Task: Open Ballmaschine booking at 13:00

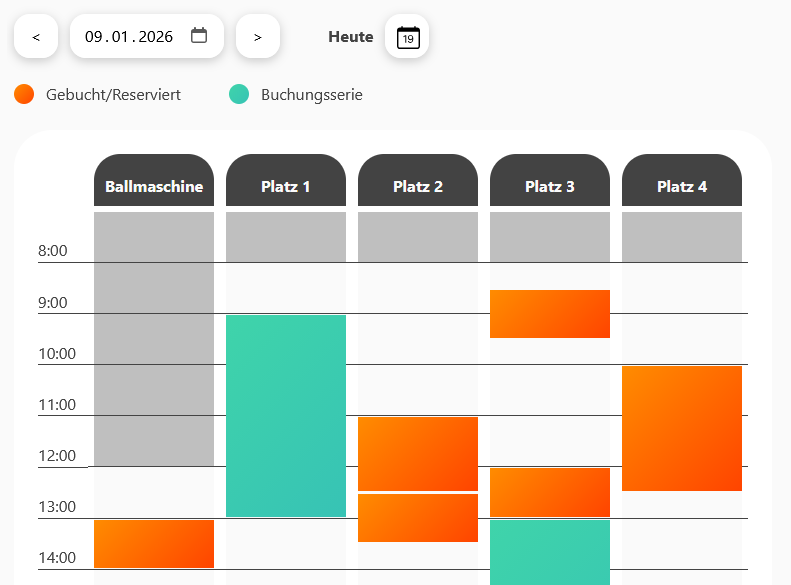Action: 154,544
